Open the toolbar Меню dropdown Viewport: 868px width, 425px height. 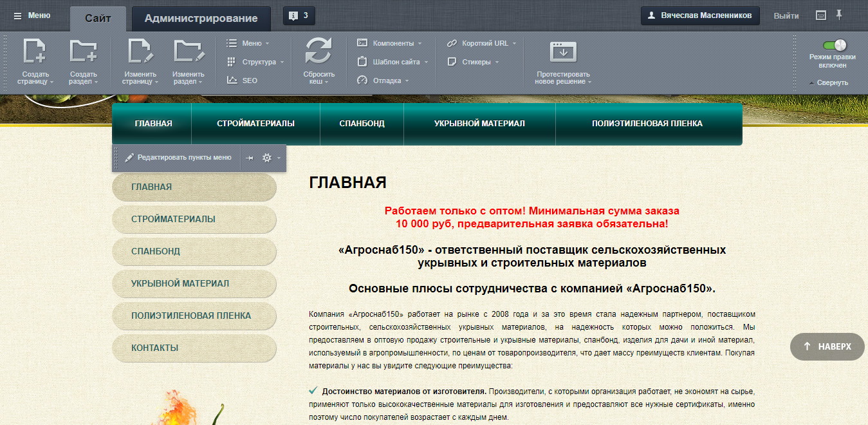pyautogui.click(x=248, y=43)
